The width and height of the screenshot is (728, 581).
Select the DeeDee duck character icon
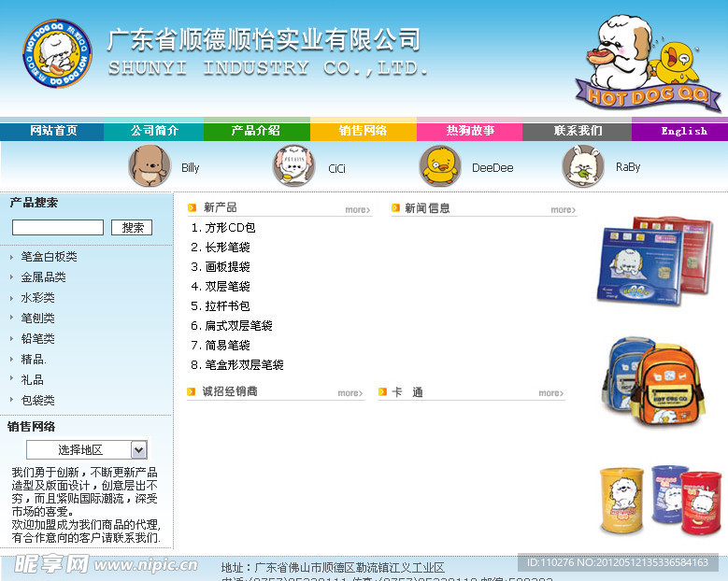coord(439,166)
